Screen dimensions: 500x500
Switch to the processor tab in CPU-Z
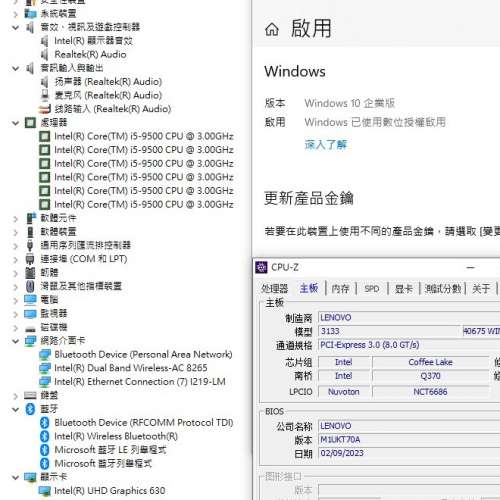tap(274, 289)
